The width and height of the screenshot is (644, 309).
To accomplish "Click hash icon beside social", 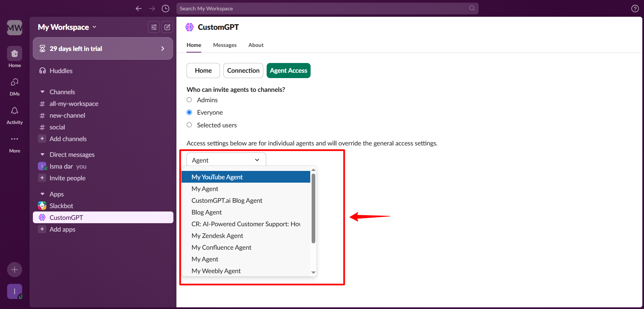I will point(42,127).
